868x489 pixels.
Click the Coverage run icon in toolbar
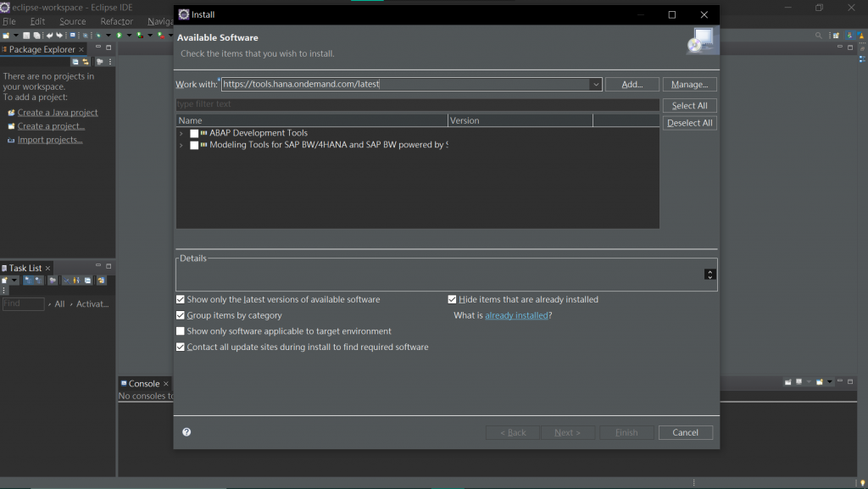click(140, 36)
